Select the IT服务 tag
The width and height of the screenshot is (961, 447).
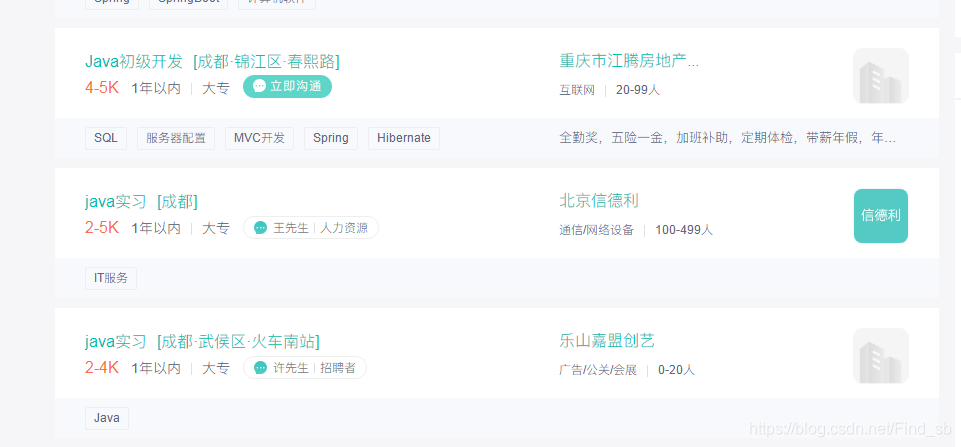pos(111,278)
